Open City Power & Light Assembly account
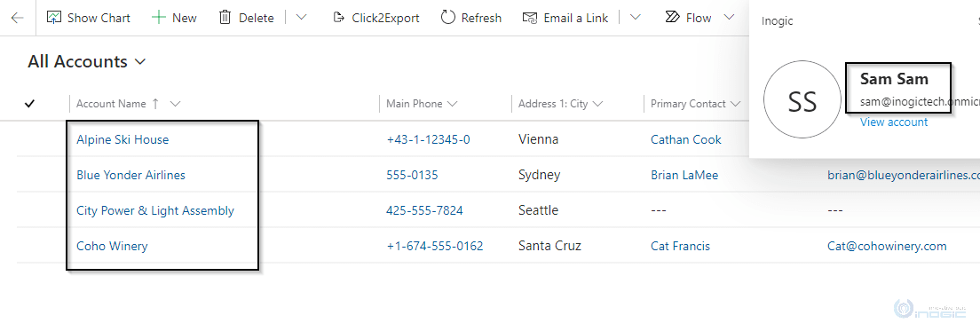980x331 pixels. coord(155,211)
